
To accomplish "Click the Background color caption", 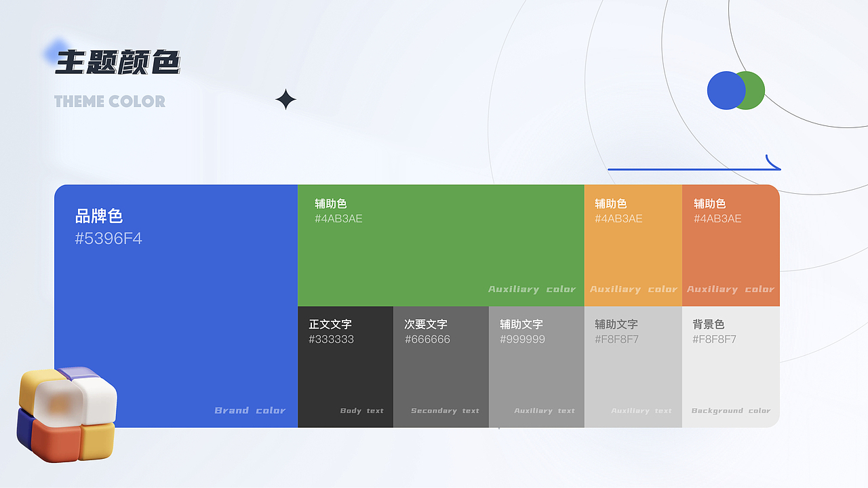I will [x=731, y=411].
